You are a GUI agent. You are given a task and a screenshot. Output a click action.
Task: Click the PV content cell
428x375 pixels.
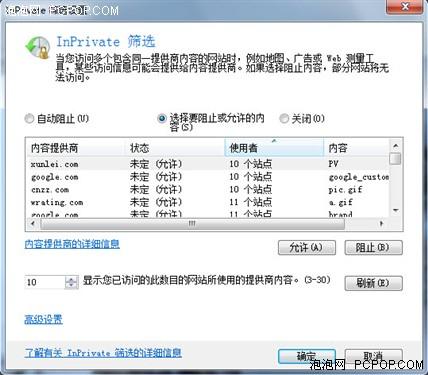point(333,164)
